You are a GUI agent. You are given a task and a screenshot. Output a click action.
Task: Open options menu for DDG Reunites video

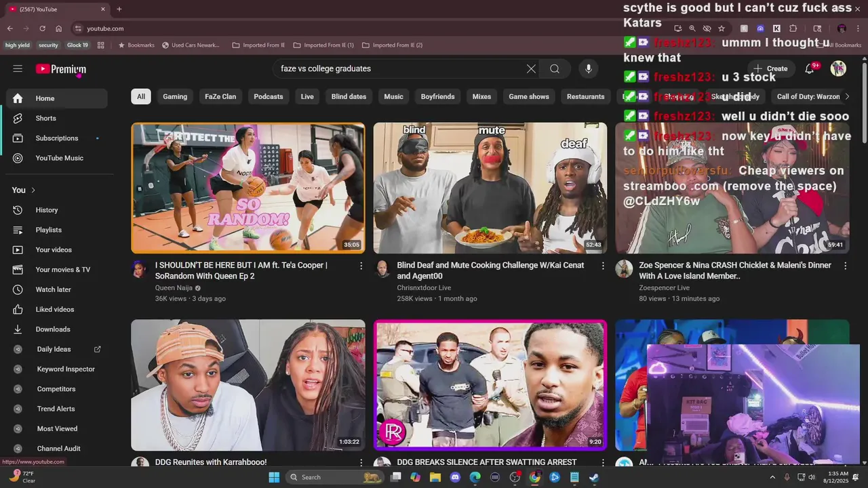(361, 462)
